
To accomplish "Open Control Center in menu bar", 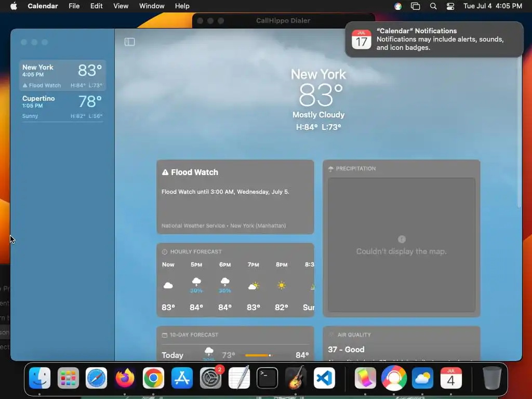I will click(450, 6).
